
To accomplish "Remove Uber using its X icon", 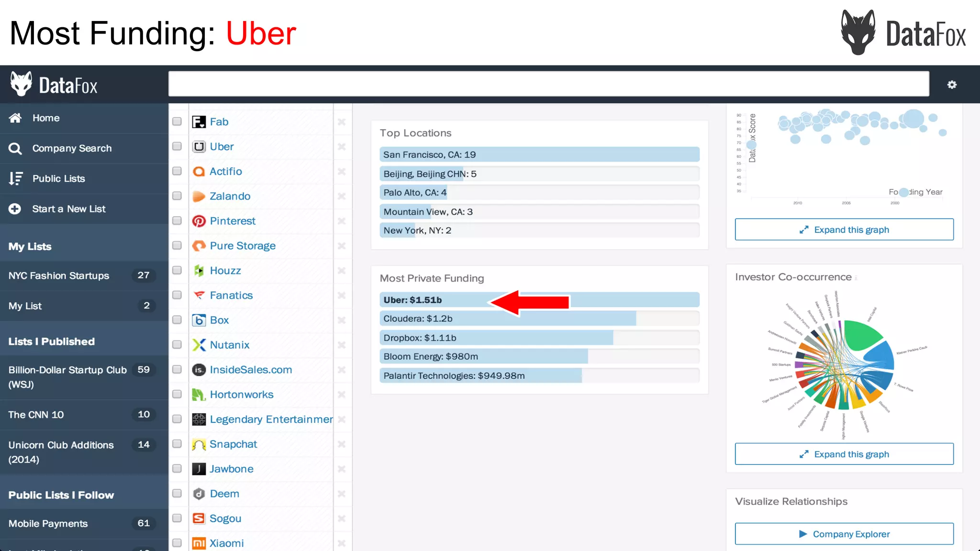I will click(342, 147).
